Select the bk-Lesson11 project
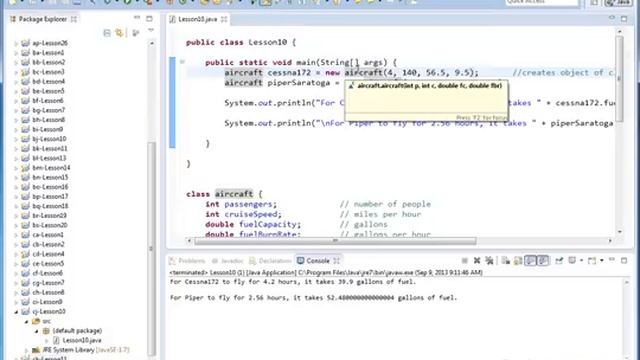 (x=50, y=149)
